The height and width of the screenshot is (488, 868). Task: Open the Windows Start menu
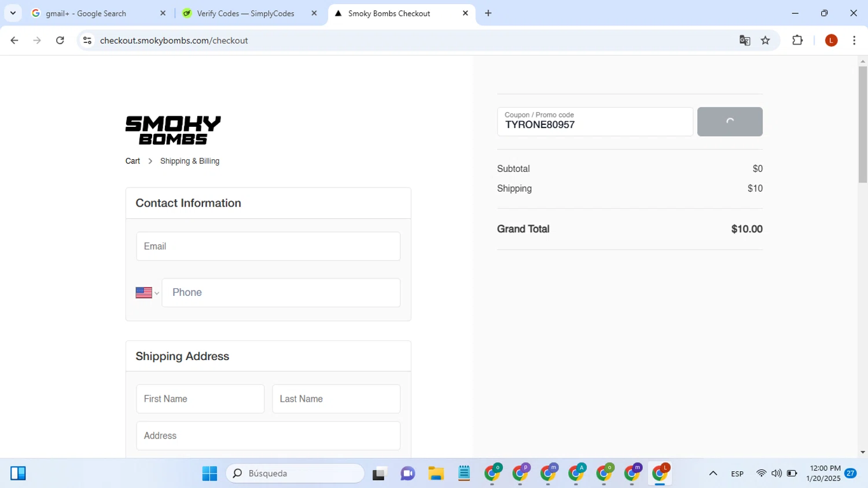click(209, 474)
